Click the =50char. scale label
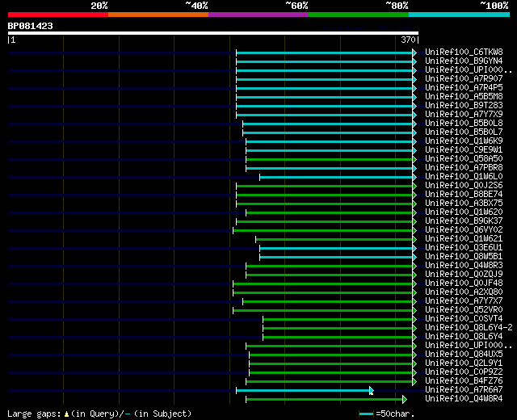 click(395, 414)
